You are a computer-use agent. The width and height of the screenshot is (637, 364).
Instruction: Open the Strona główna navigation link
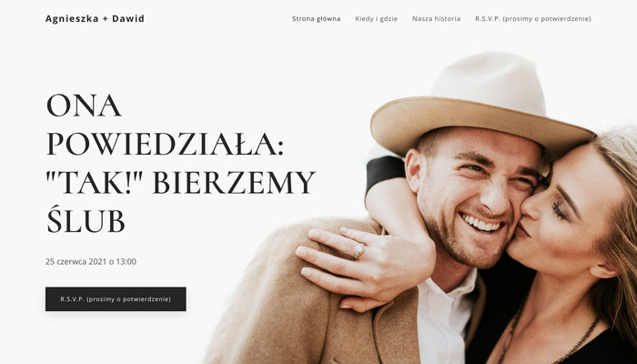click(x=316, y=19)
